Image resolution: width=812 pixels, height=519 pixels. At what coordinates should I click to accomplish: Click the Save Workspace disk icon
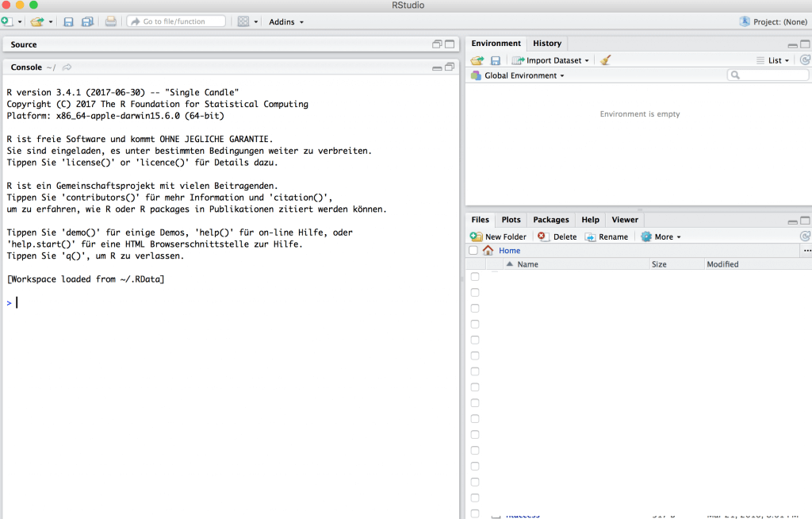(496, 60)
